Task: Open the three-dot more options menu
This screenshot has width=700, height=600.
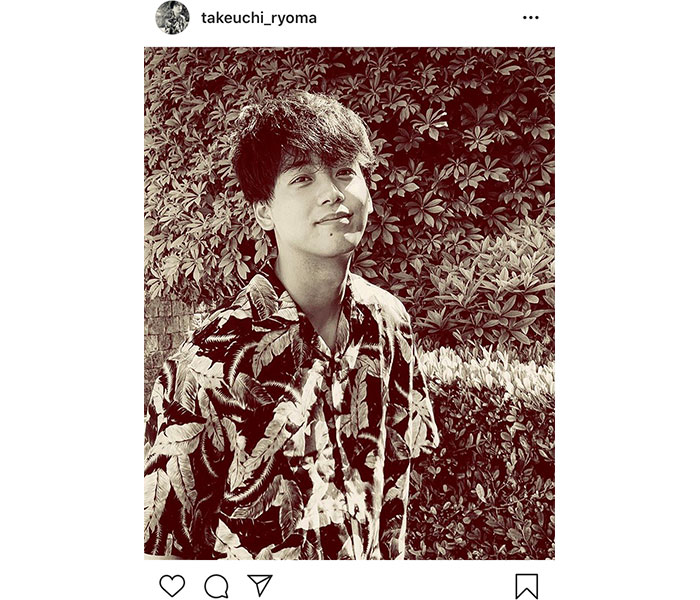Action: point(530,18)
